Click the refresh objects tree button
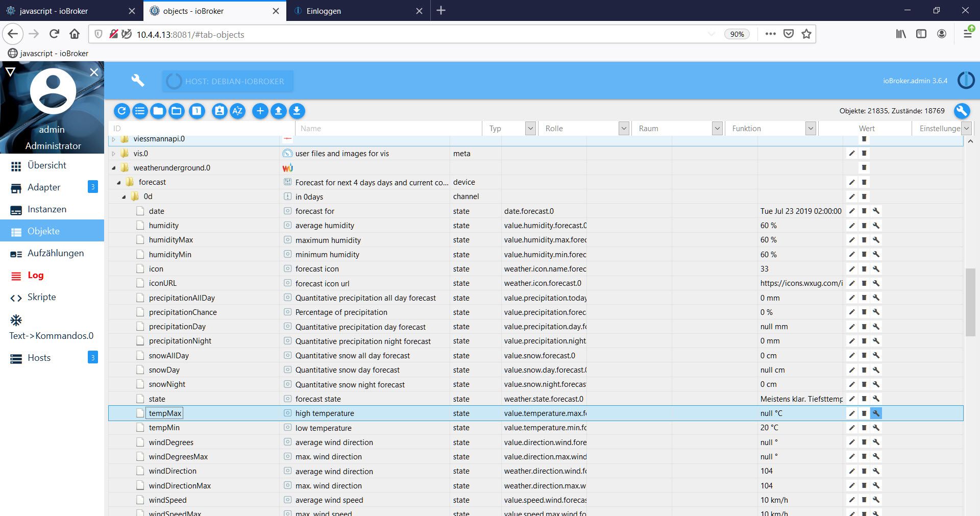Viewport: 980px width, 516px height. pos(121,111)
